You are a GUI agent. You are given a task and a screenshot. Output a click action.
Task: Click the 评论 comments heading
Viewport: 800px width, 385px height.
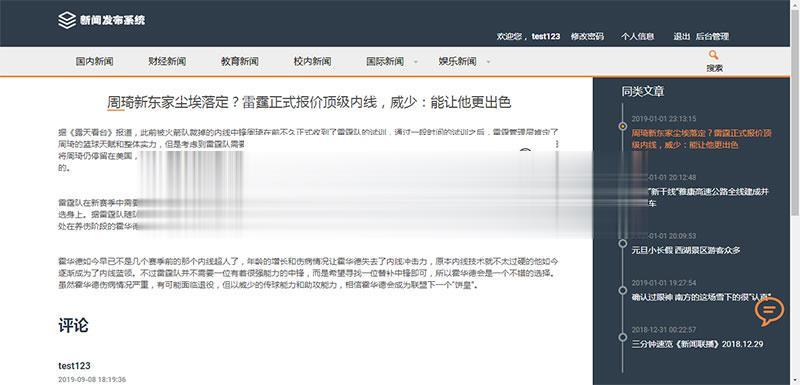73,325
